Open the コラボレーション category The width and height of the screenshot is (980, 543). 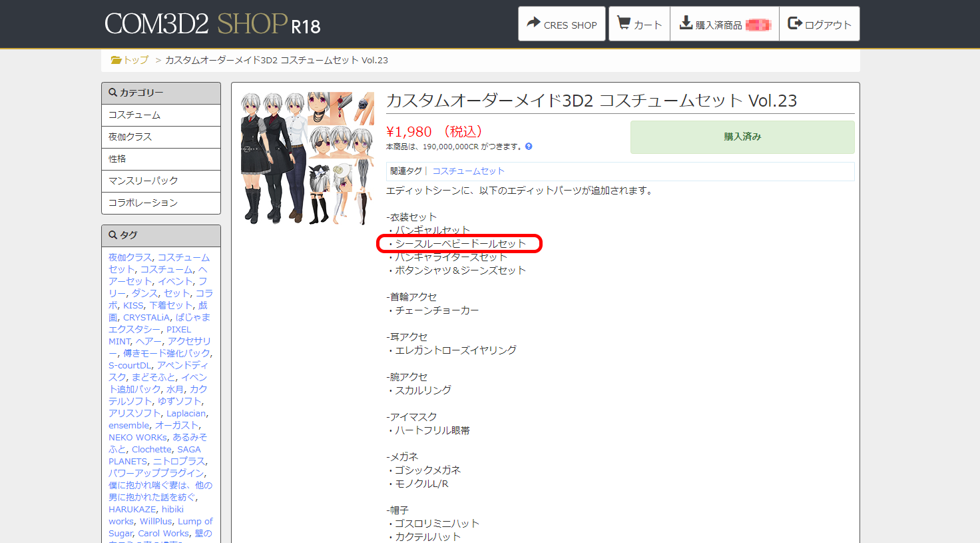pyautogui.click(x=161, y=203)
